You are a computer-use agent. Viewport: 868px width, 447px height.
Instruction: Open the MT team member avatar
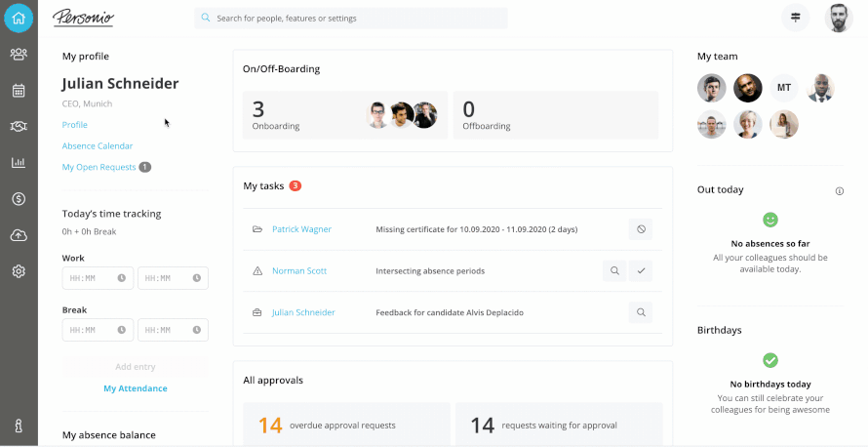tap(784, 88)
